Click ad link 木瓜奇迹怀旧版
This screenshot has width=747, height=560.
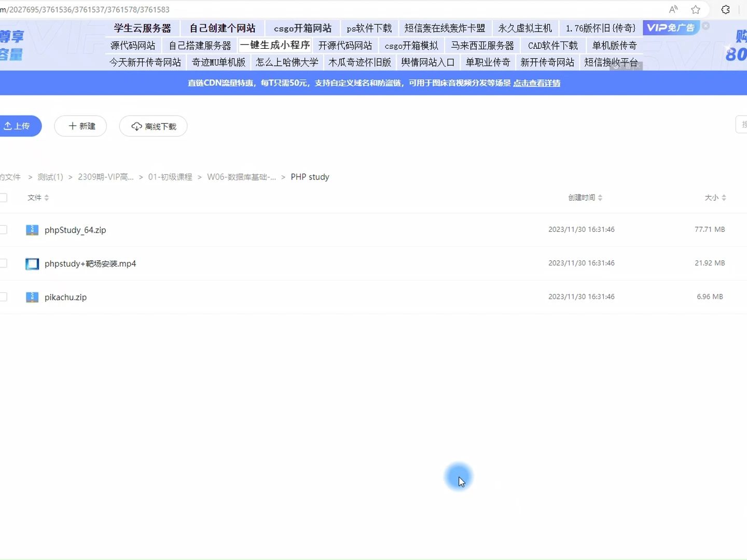[x=359, y=62]
